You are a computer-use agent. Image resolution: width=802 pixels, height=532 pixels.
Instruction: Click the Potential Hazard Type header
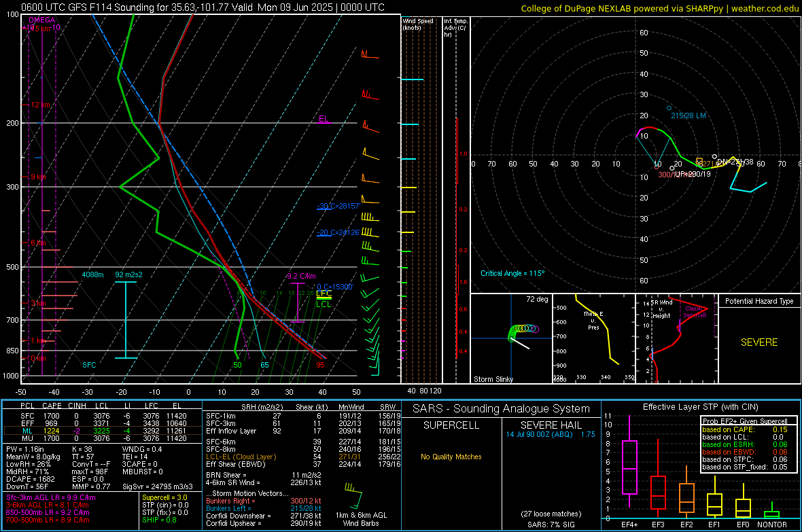point(759,301)
